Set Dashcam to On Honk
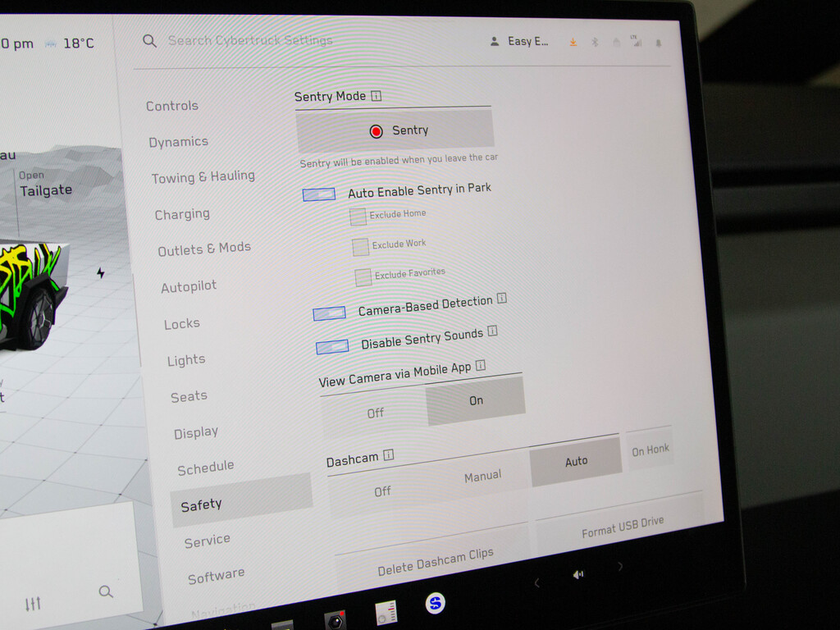The width and height of the screenshot is (840, 630). click(x=651, y=450)
